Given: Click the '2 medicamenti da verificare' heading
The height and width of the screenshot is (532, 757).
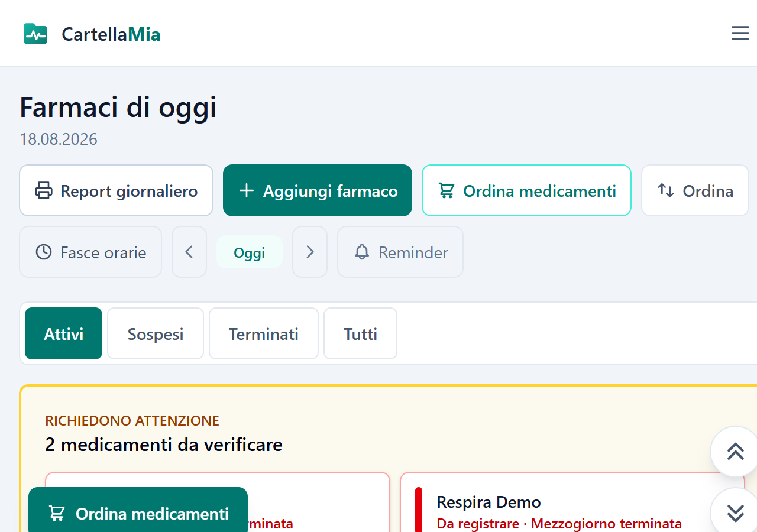Looking at the screenshot, I should (164, 445).
